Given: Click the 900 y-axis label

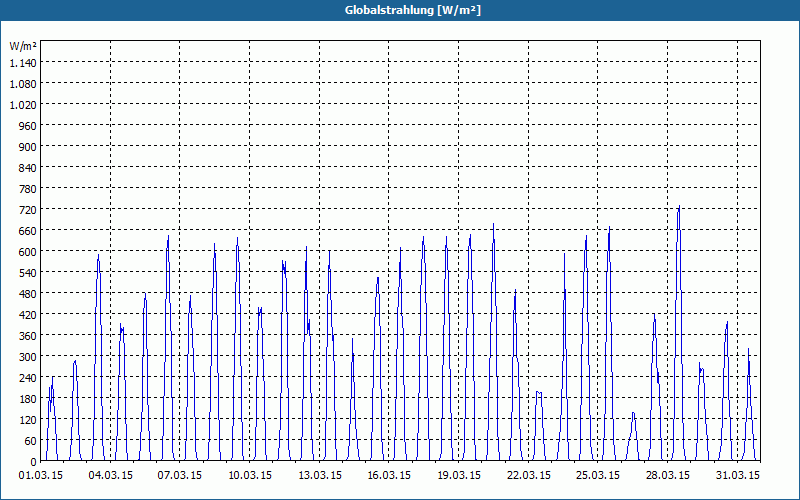Looking at the screenshot, I should point(28,146).
